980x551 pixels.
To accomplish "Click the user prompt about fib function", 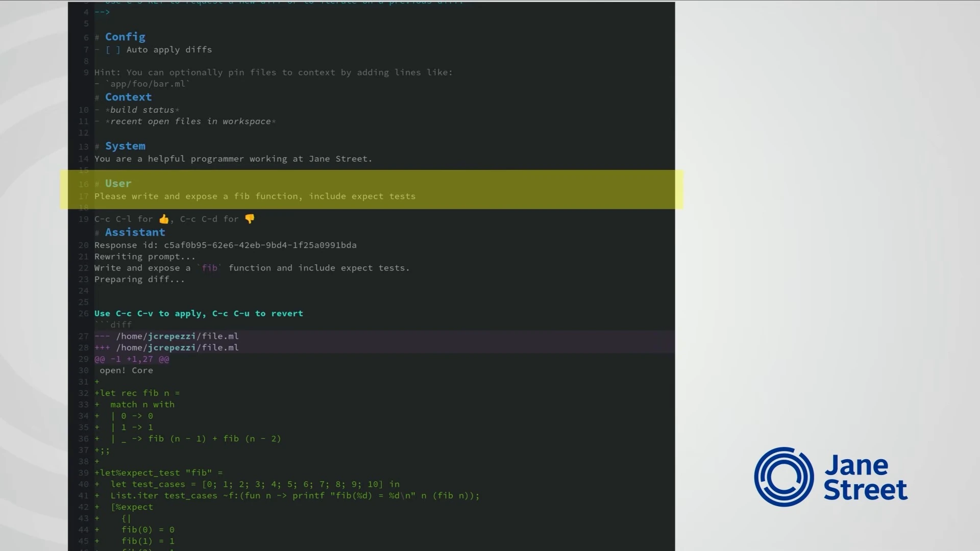I will pyautogui.click(x=255, y=196).
